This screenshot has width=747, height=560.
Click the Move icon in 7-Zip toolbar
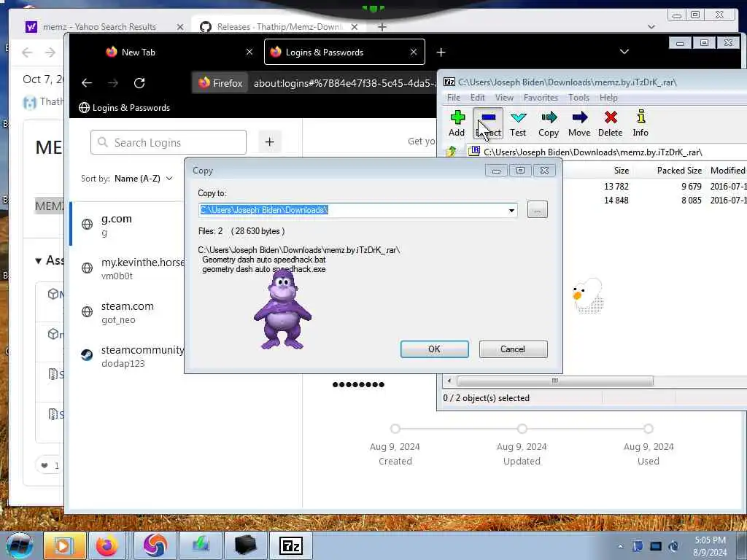[x=579, y=123]
